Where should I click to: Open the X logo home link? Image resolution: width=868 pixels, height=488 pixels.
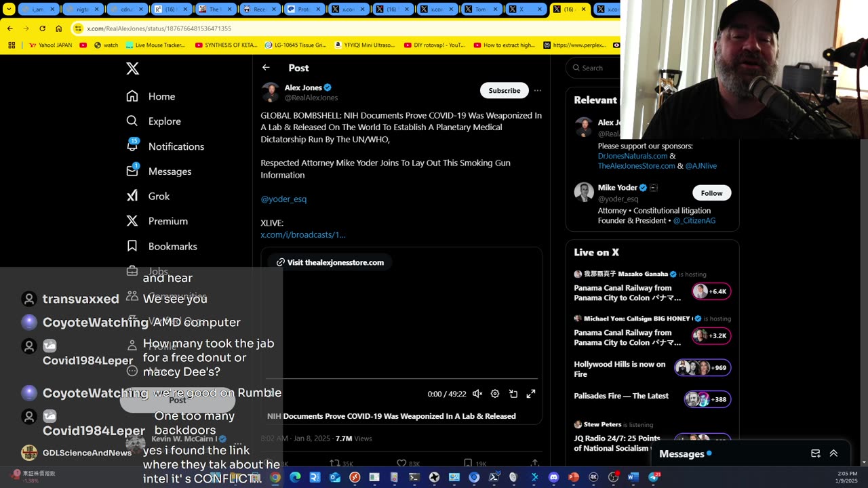point(133,68)
